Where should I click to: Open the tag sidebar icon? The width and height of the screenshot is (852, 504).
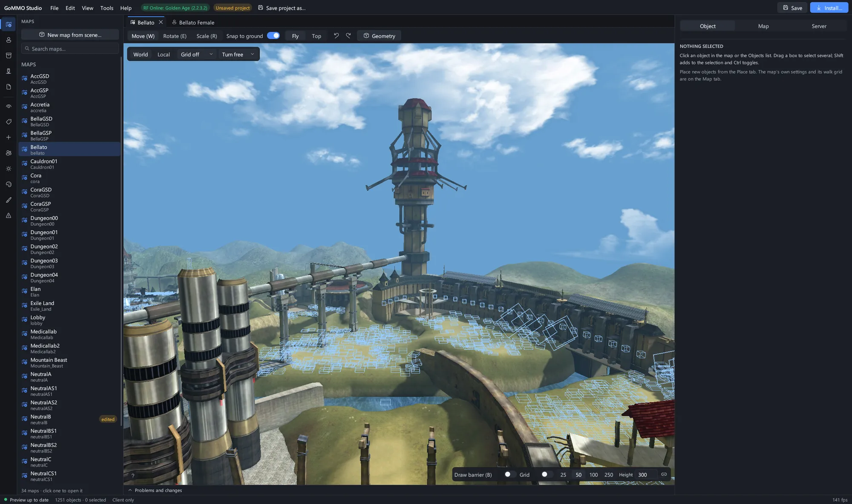(9, 122)
